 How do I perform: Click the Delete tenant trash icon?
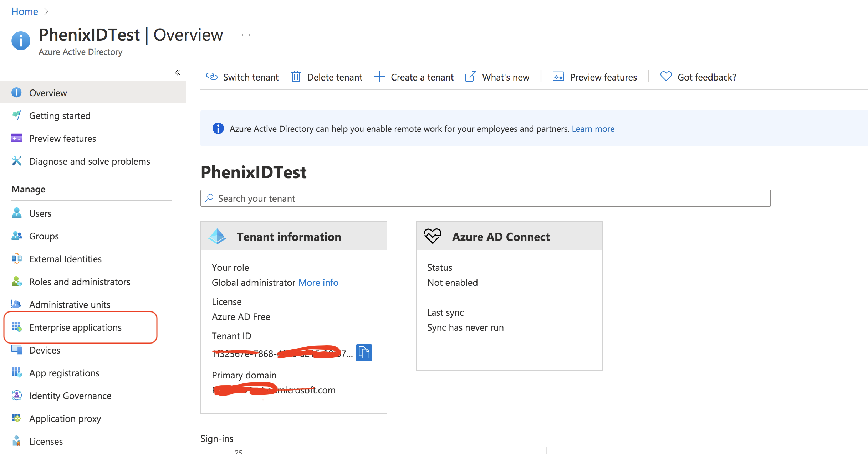point(296,77)
